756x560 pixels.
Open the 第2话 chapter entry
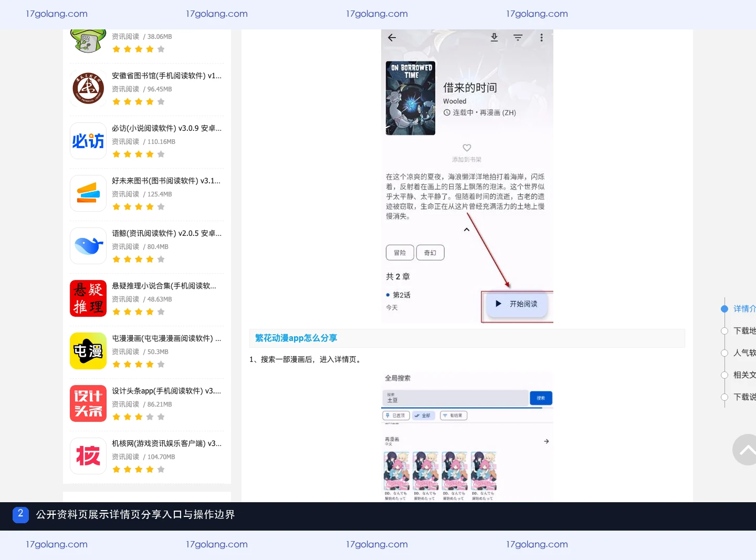pyautogui.click(x=402, y=295)
